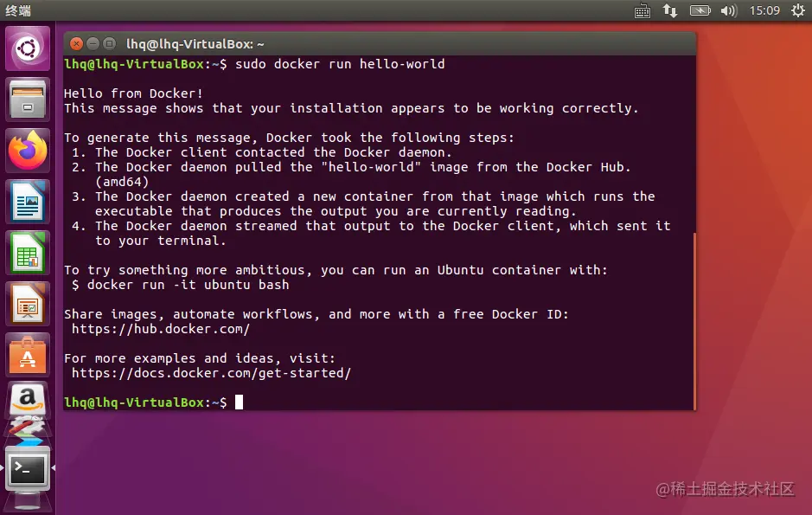Click 'To generate this message' line
Screen dimensions: 812x515
pos(289,138)
